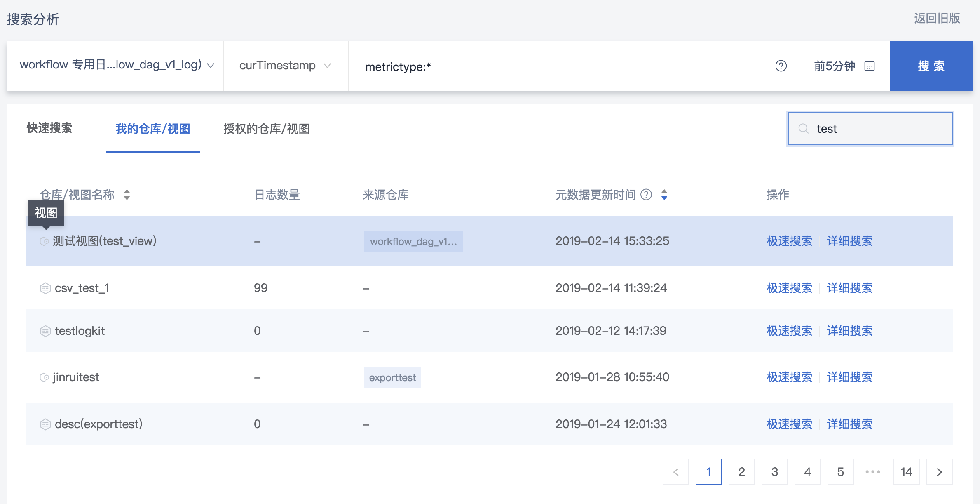Click the timestamp 2019-01-24 12:01:33

click(611, 424)
